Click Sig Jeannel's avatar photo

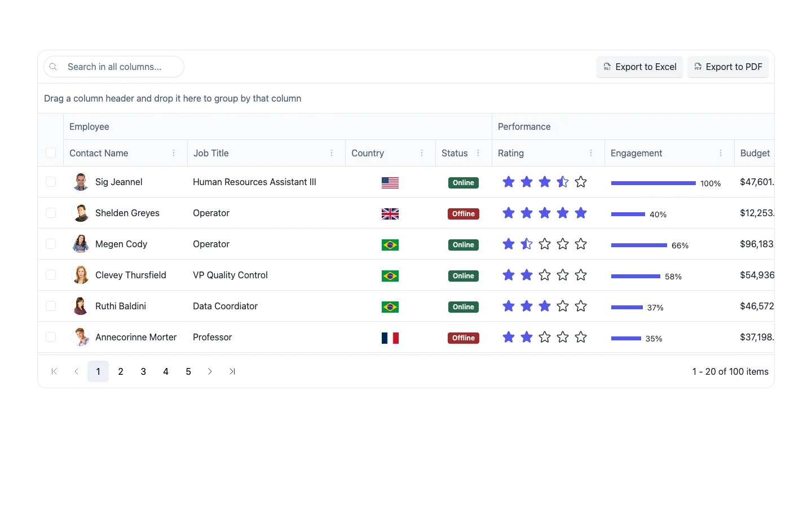coord(81,182)
